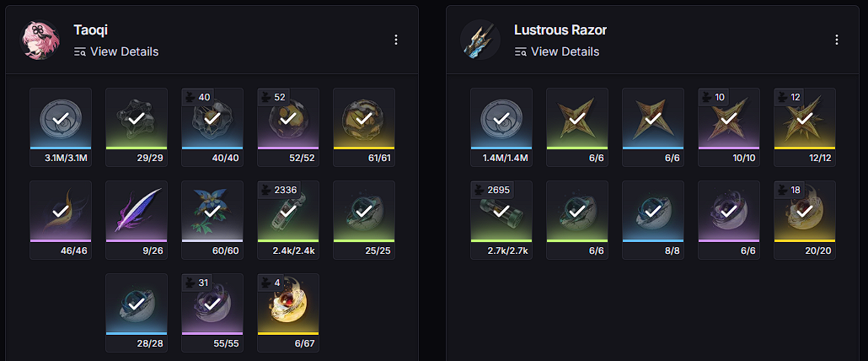The height and width of the screenshot is (361, 868).
Task: Open View Details for Lustrous Razor
Action: point(557,51)
